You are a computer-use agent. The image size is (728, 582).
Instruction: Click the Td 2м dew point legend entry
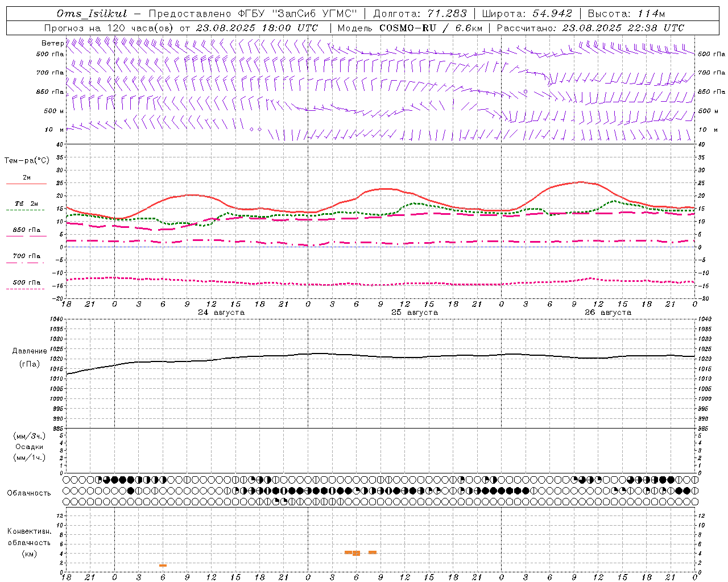point(27,203)
